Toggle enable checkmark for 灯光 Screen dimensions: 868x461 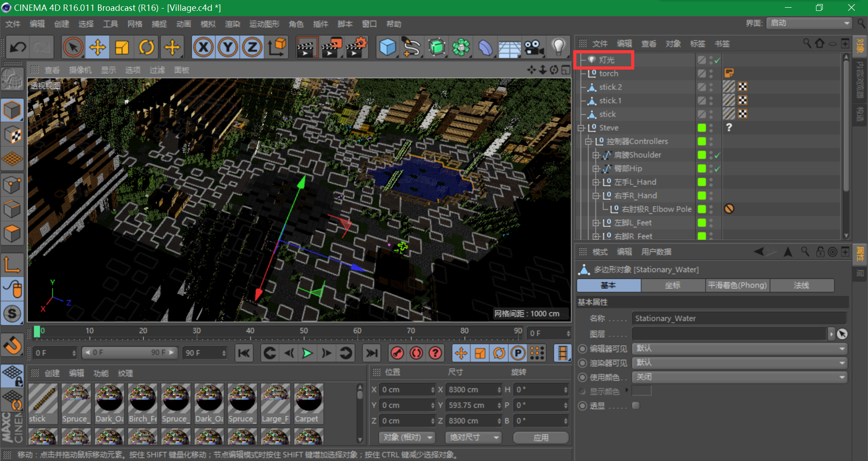(x=717, y=60)
